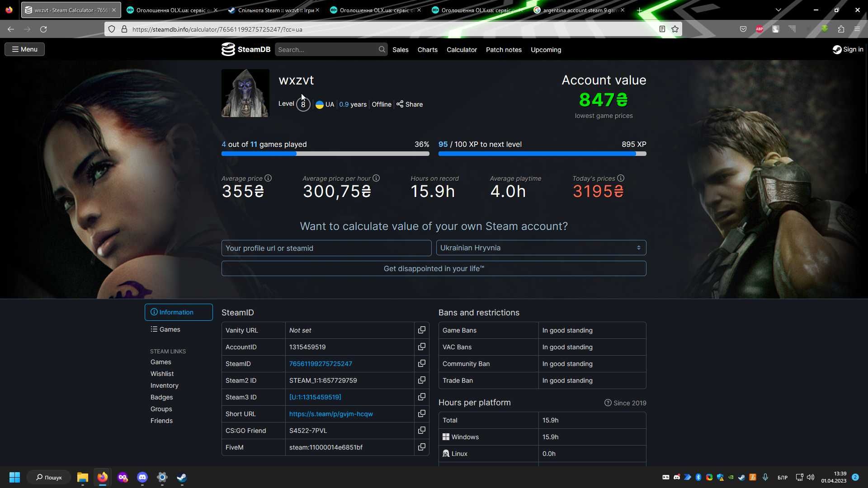
Task: Copy the CS:GO Friend code
Action: pos(421,431)
